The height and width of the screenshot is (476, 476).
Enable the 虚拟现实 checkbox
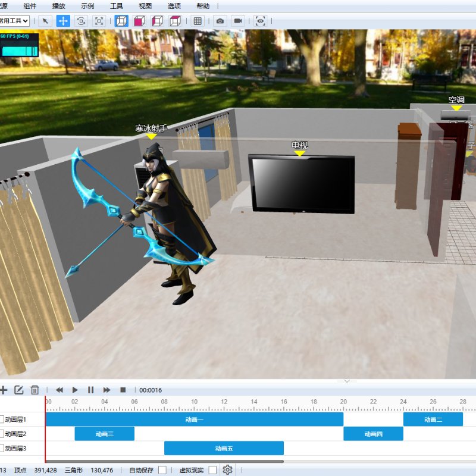point(213,470)
